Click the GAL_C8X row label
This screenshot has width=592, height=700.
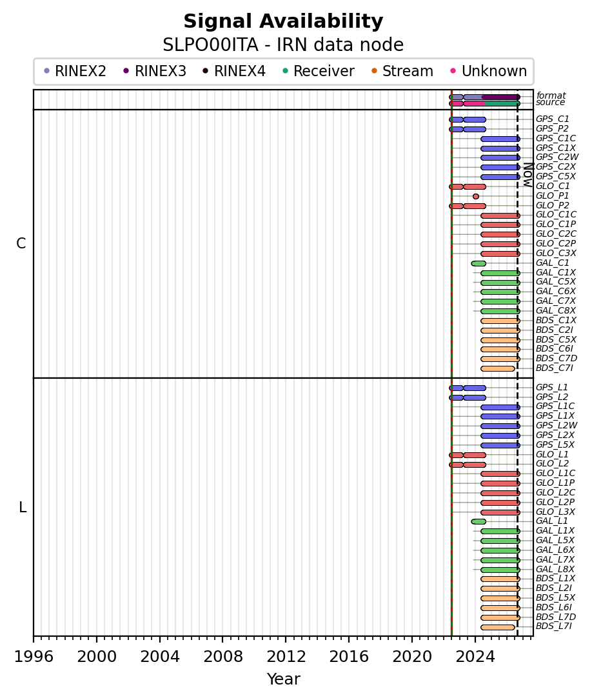click(x=556, y=311)
